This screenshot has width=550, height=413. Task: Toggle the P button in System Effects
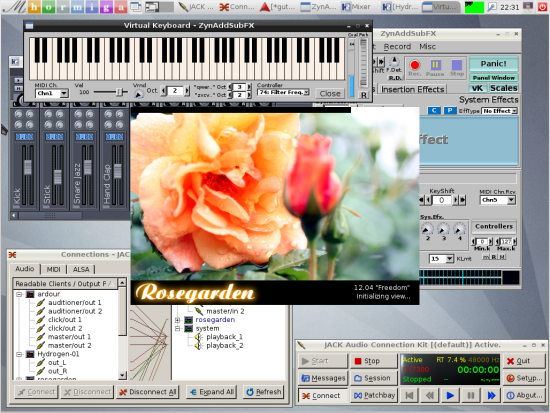coord(450,111)
